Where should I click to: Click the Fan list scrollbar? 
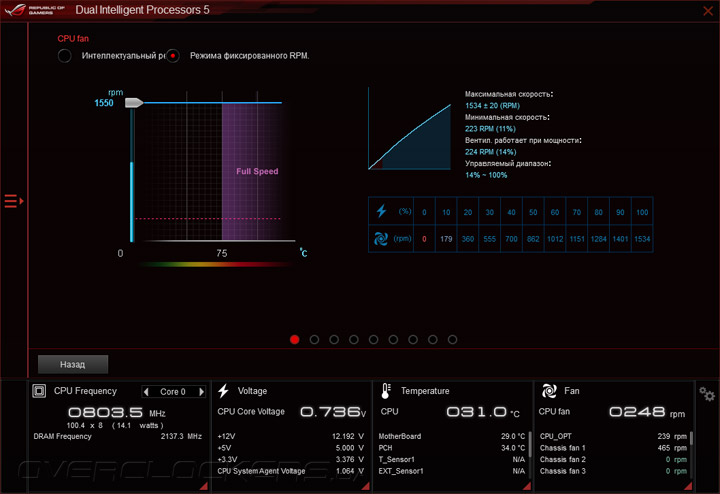pos(691,438)
